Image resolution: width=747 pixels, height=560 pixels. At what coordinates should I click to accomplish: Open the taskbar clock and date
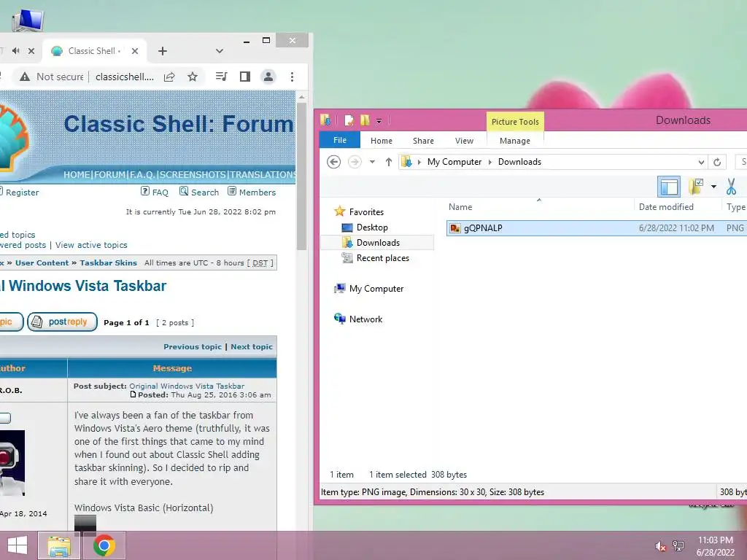[x=716, y=546]
